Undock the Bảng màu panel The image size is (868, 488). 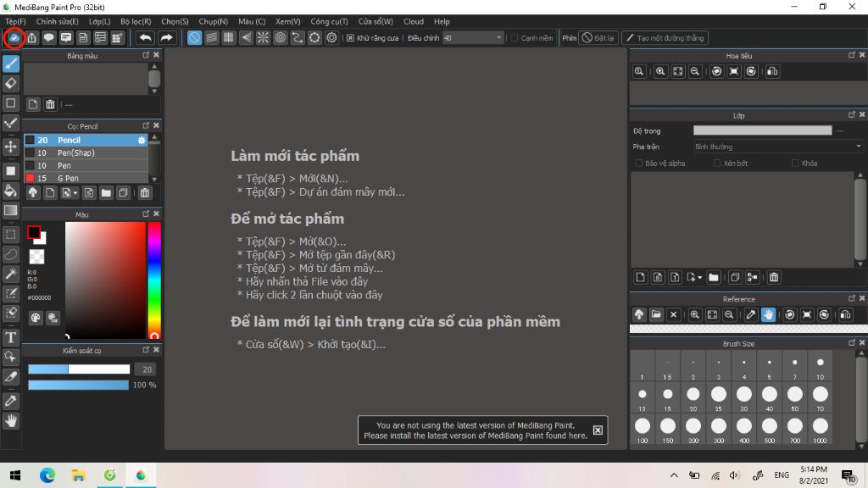(146, 55)
